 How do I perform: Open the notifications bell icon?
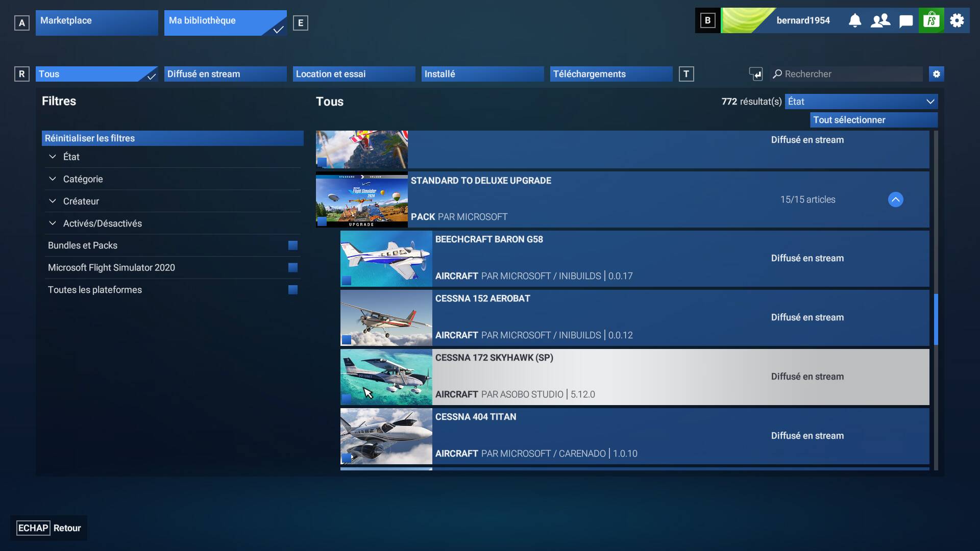click(855, 21)
